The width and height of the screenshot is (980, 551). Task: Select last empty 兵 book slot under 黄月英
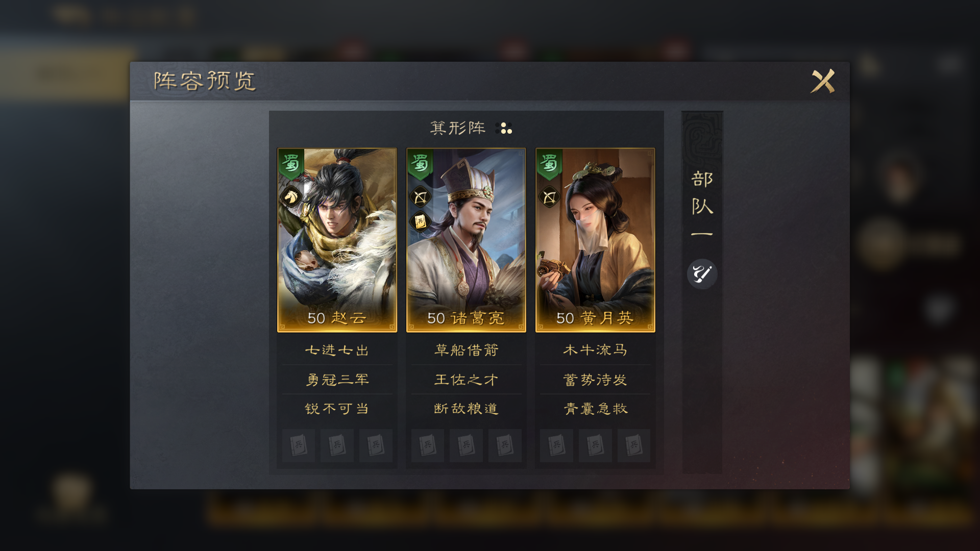[x=633, y=445]
